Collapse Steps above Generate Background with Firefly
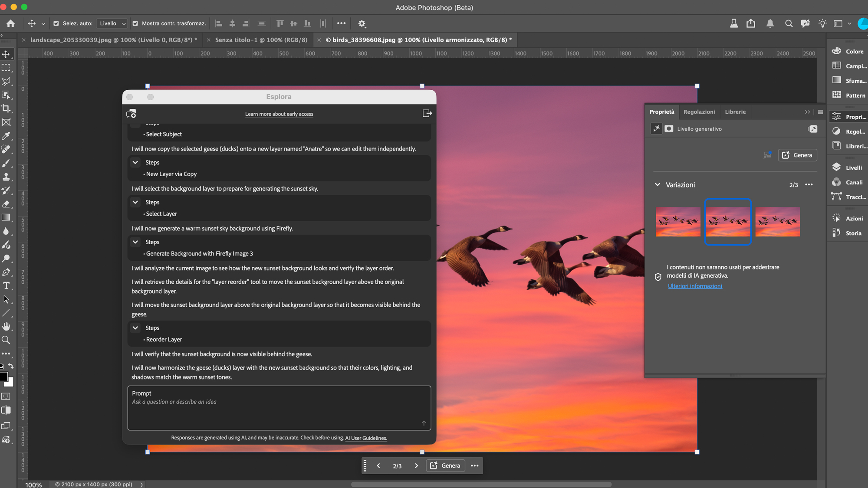The height and width of the screenshot is (488, 868). (135, 242)
